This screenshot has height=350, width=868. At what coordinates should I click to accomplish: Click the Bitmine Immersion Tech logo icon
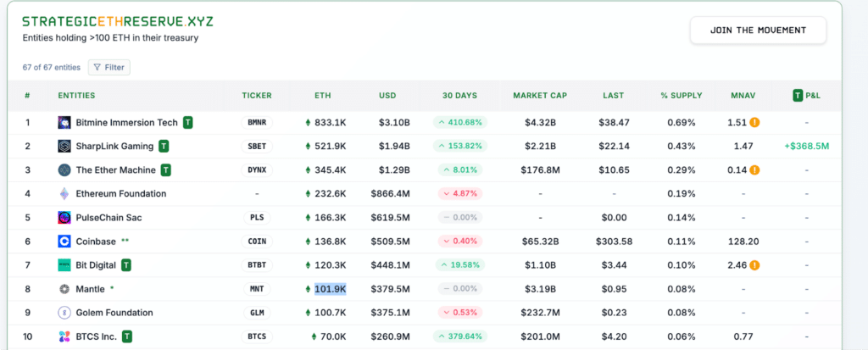[64, 122]
